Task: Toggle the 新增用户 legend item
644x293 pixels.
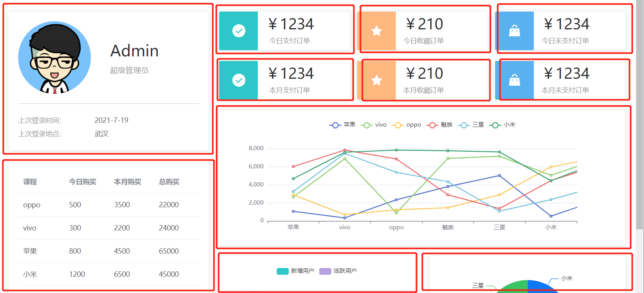Action: tap(295, 271)
